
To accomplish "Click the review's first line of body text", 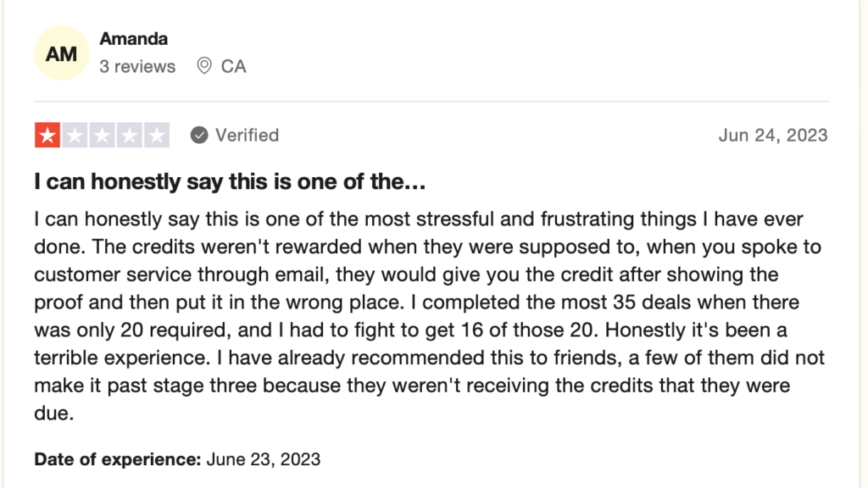I will 419,219.
